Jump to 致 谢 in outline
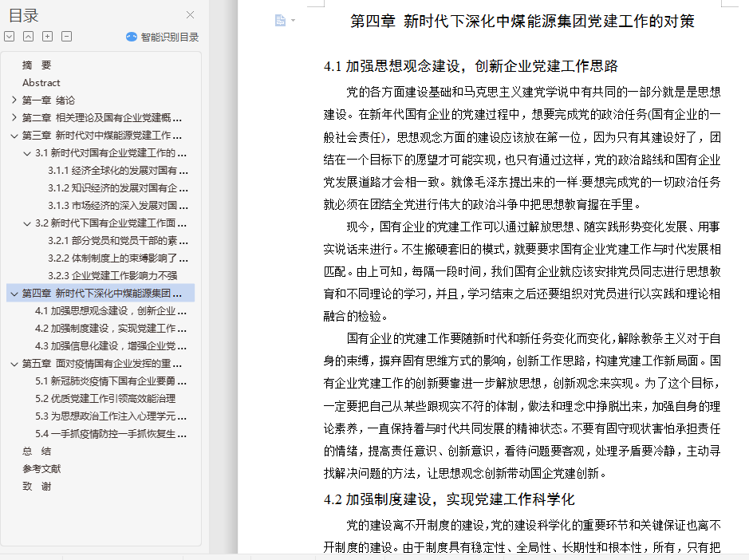The width and height of the screenshot is (749, 560). [37, 487]
